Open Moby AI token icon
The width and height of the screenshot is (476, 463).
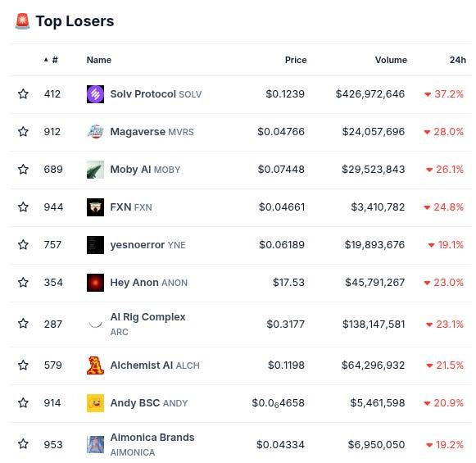[95, 170]
